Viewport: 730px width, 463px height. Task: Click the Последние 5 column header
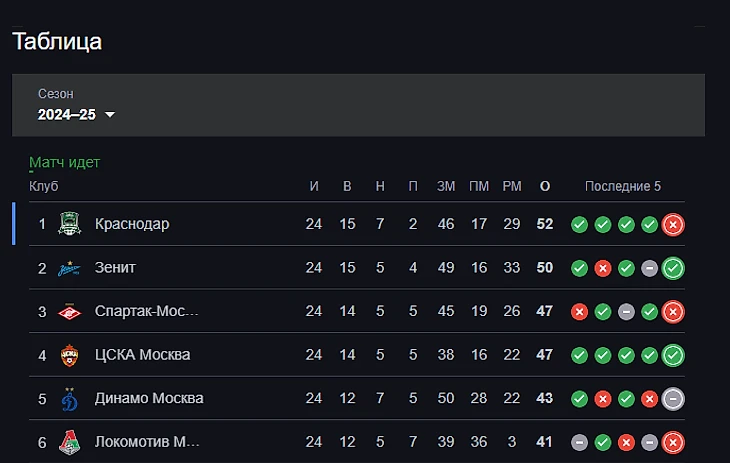(x=622, y=187)
